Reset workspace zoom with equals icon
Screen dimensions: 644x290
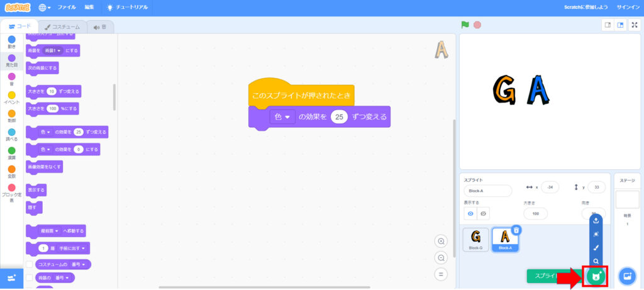(441, 274)
